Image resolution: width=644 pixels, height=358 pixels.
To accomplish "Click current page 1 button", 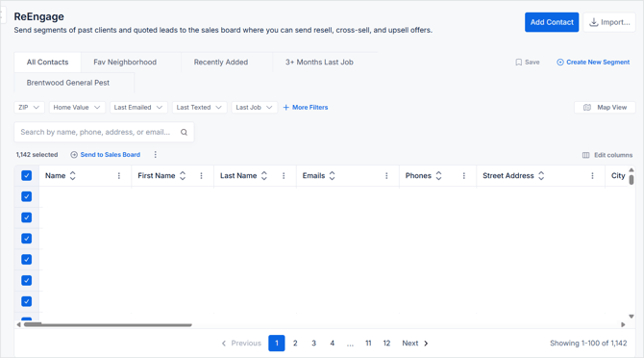I will (277, 344).
